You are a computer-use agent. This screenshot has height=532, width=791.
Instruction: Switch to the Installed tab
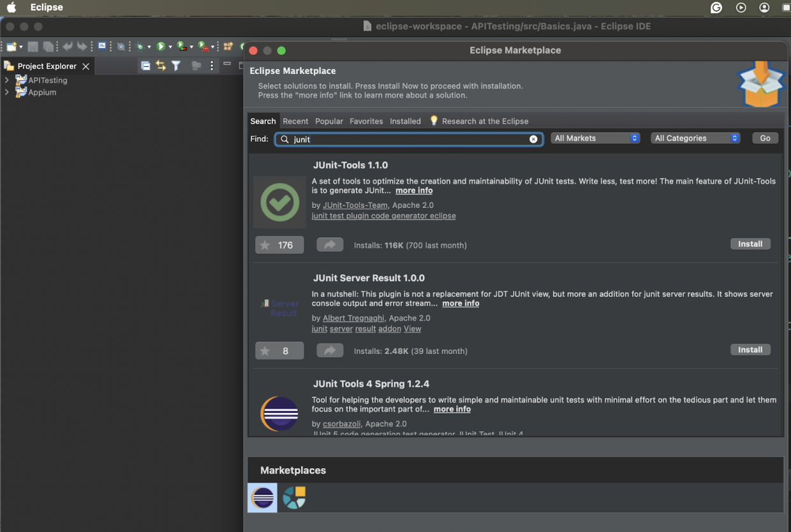406,121
